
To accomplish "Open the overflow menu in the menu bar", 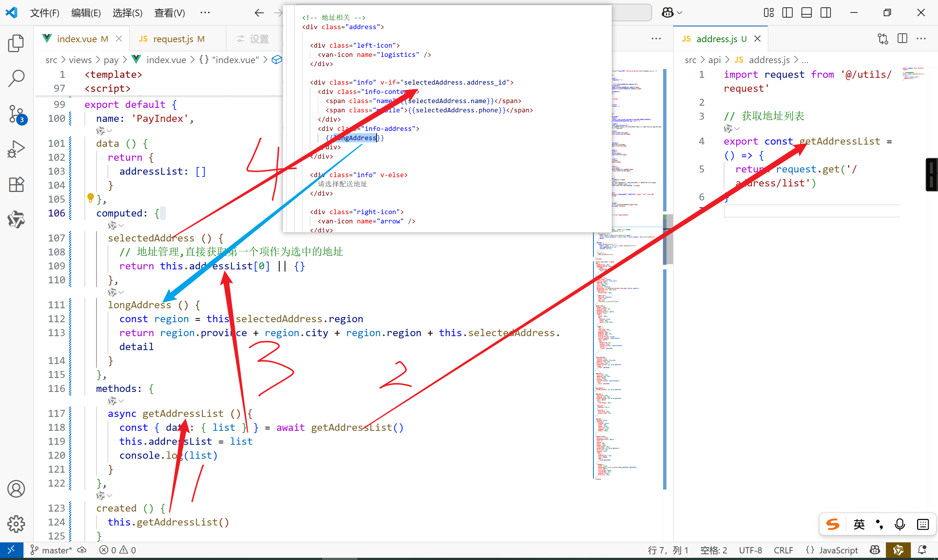I will coord(205,13).
